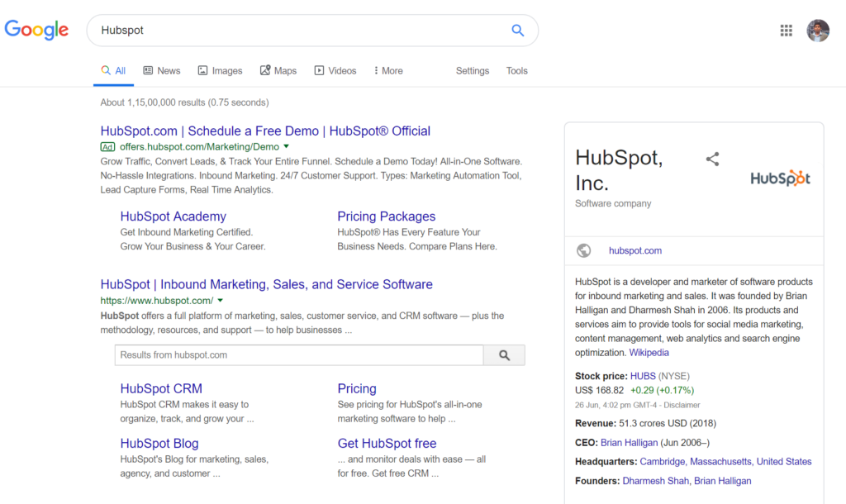The height and width of the screenshot is (504, 846).
Task: Expand the ad URL dropdown arrow
Action: [287, 146]
